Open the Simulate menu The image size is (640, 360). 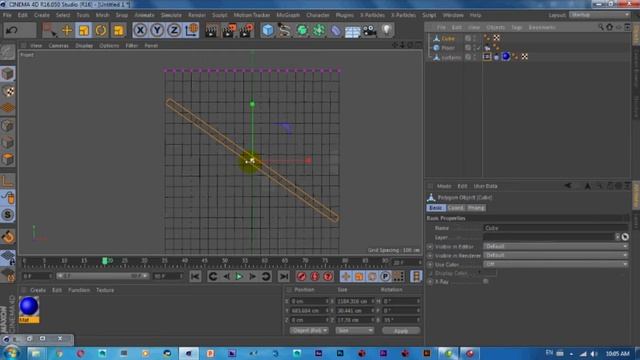coord(171,15)
